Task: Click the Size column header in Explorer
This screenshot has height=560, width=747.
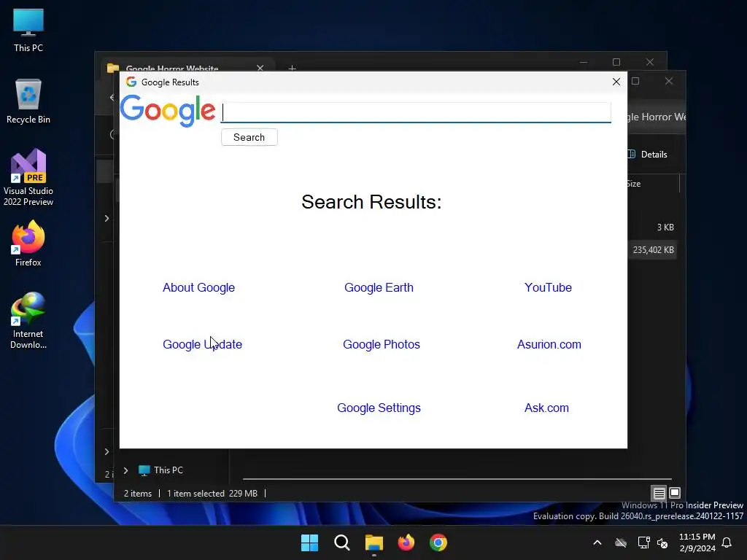Action: (634, 184)
